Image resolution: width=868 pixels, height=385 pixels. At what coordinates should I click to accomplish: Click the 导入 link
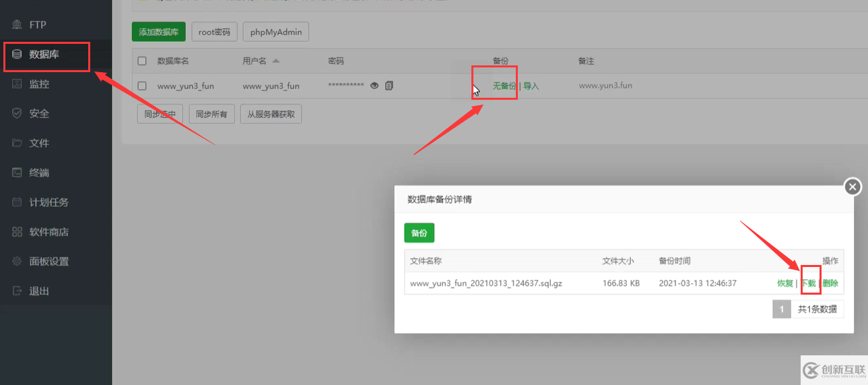pyautogui.click(x=531, y=86)
